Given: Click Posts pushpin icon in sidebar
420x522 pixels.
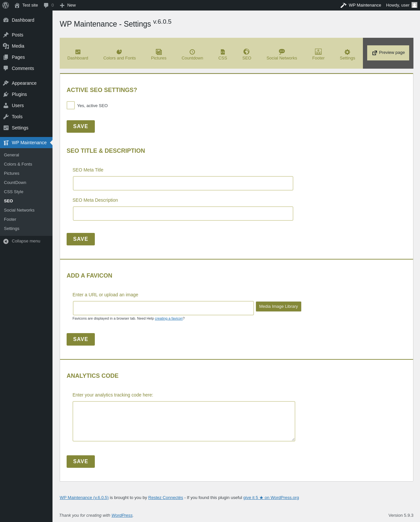Looking at the screenshot, I should (6, 35).
